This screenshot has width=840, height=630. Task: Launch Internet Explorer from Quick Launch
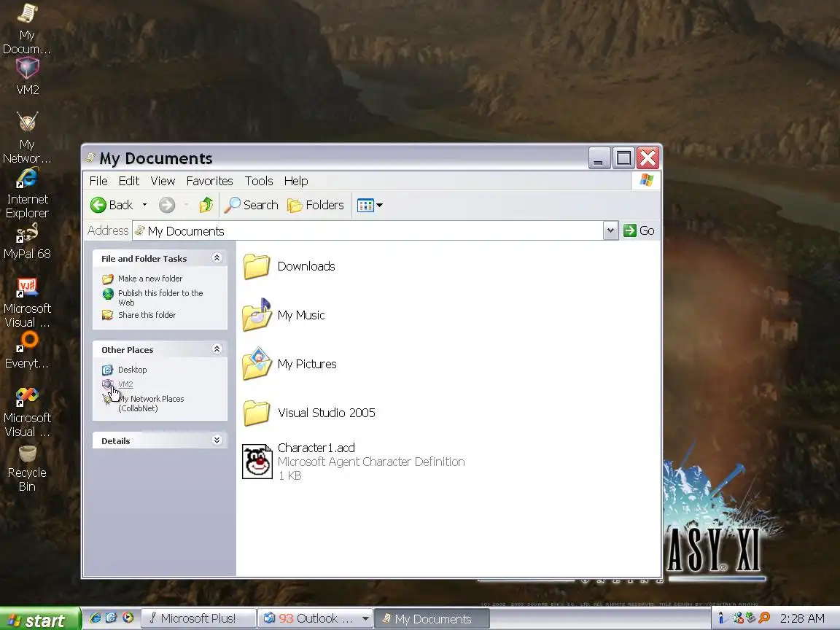click(96, 618)
